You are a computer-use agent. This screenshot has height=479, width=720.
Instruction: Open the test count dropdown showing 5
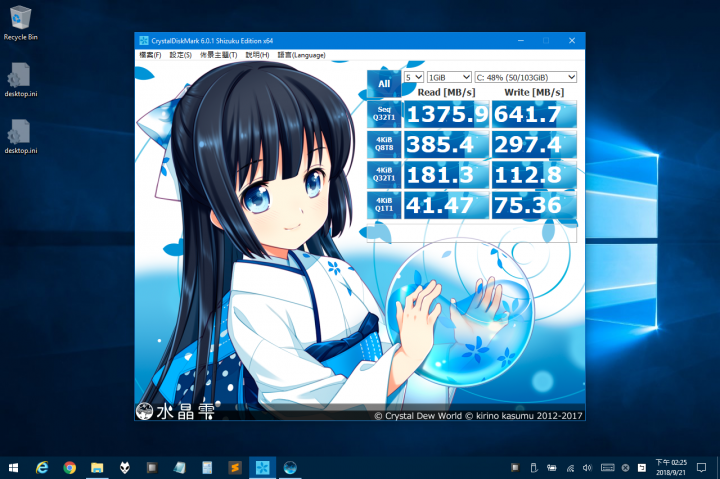click(x=413, y=77)
